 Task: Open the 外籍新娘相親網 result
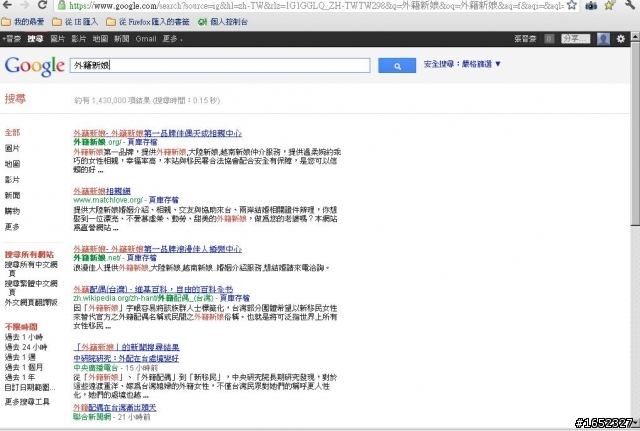[102, 191]
